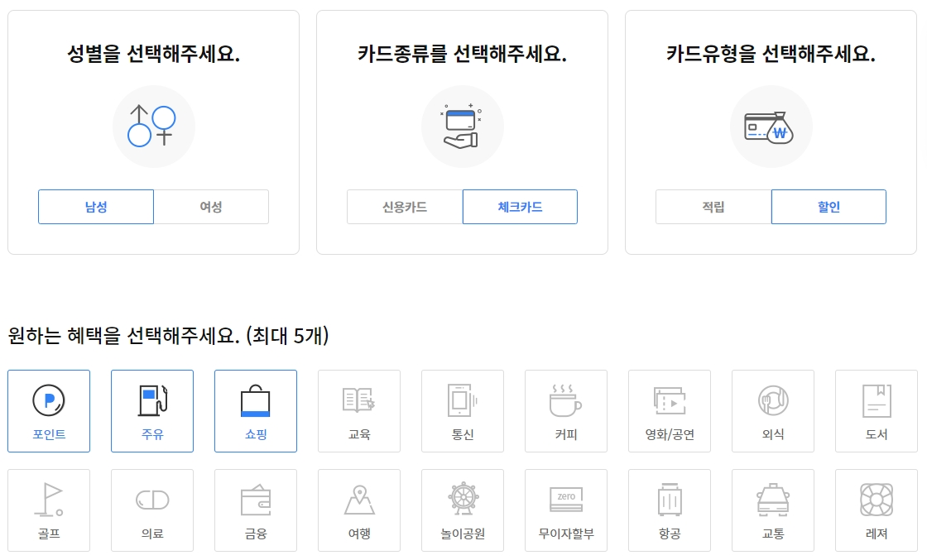
Task: Choose the 무이자할부 benefit icon
Action: [x=566, y=510]
